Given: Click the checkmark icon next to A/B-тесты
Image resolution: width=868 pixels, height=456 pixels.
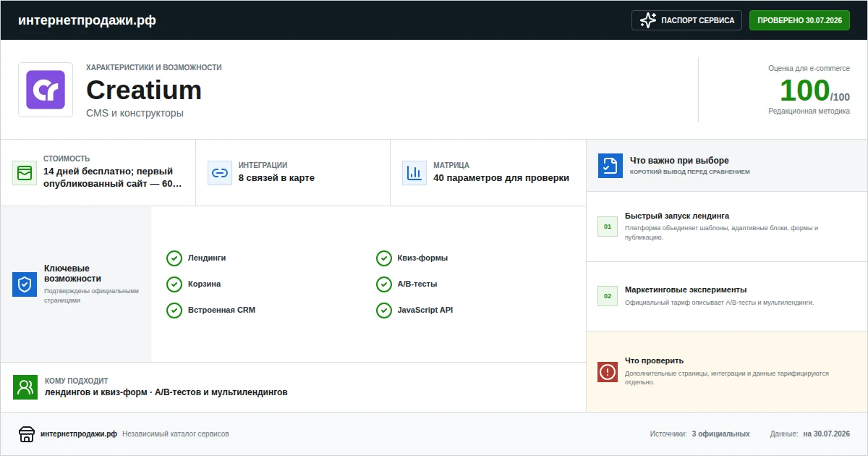Looking at the screenshot, I should pyautogui.click(x=384, y=284).
